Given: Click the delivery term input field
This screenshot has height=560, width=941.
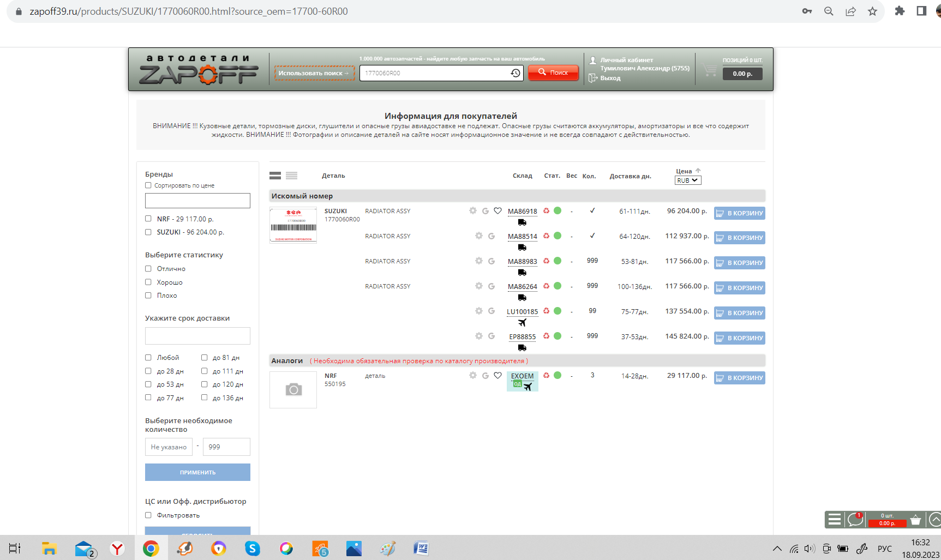Looking at the screenshot, I should (x=197, y=336).
